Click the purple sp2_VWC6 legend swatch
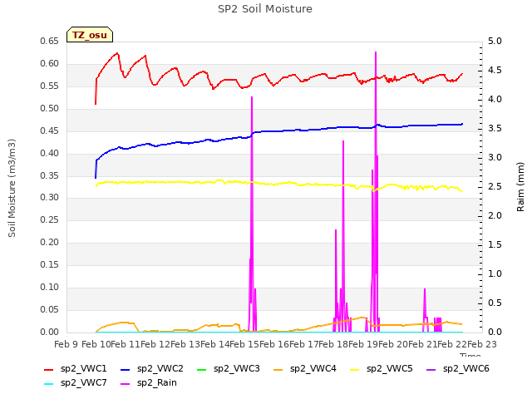The height and width of the screenshot is (399, 532). point(431,370)
